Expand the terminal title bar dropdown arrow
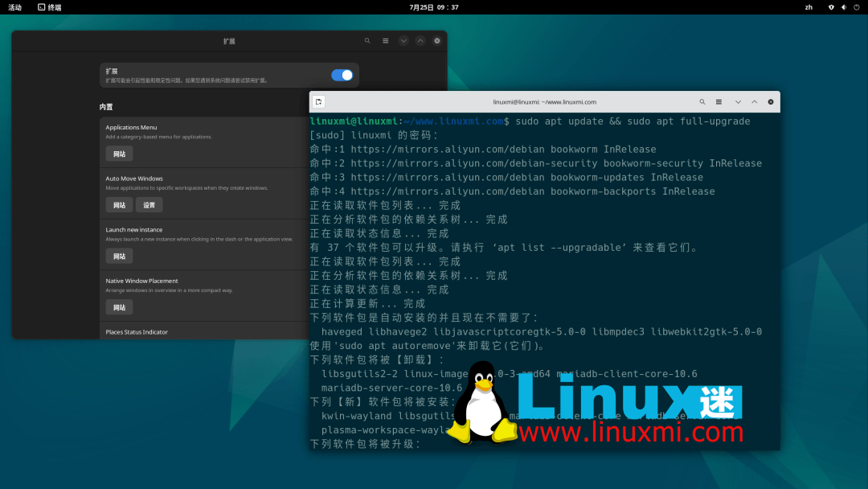 click(738, 101)
